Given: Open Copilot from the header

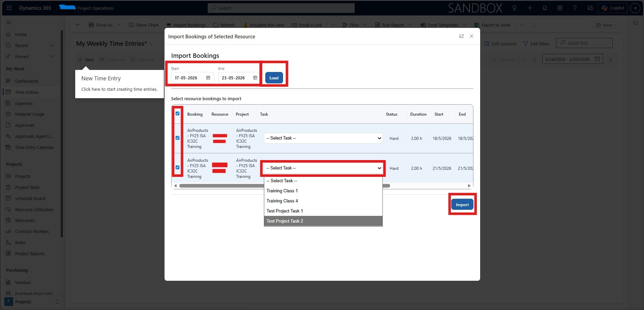Looking at the screenshot, I should pyautogui.click(x=613, y=8).
